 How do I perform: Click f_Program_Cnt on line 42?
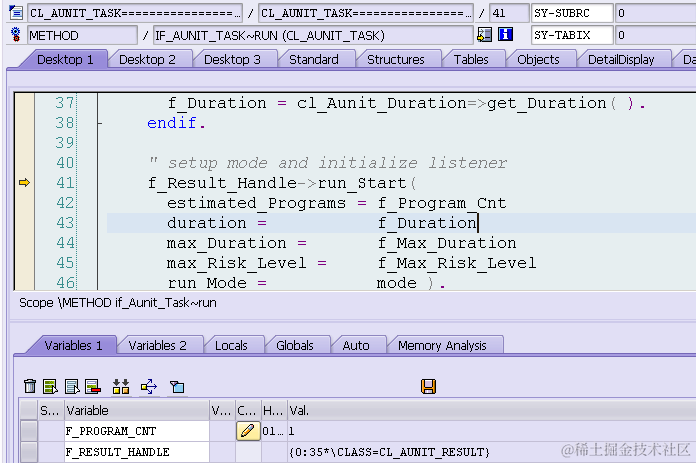pyautogui.click(x=442, y=203)
